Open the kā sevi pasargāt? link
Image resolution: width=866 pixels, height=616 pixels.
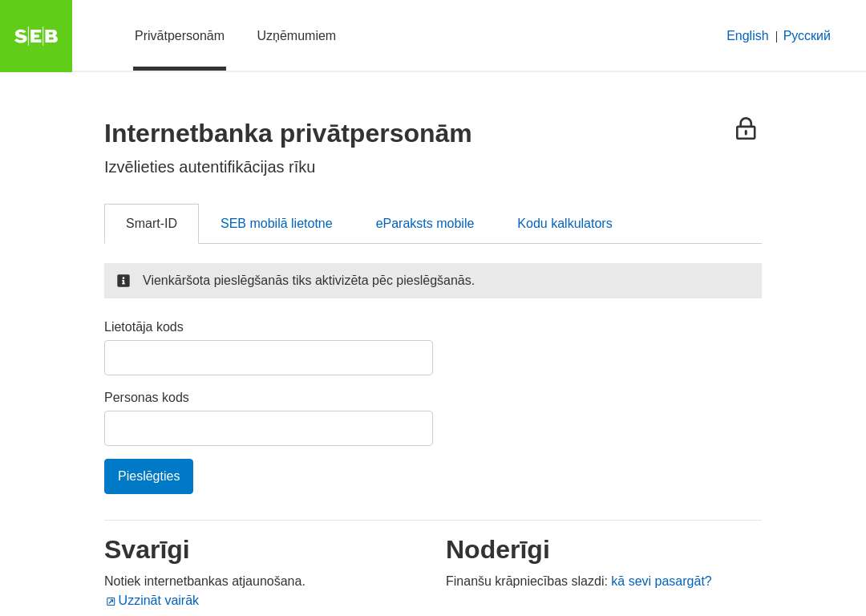[661, 582]
